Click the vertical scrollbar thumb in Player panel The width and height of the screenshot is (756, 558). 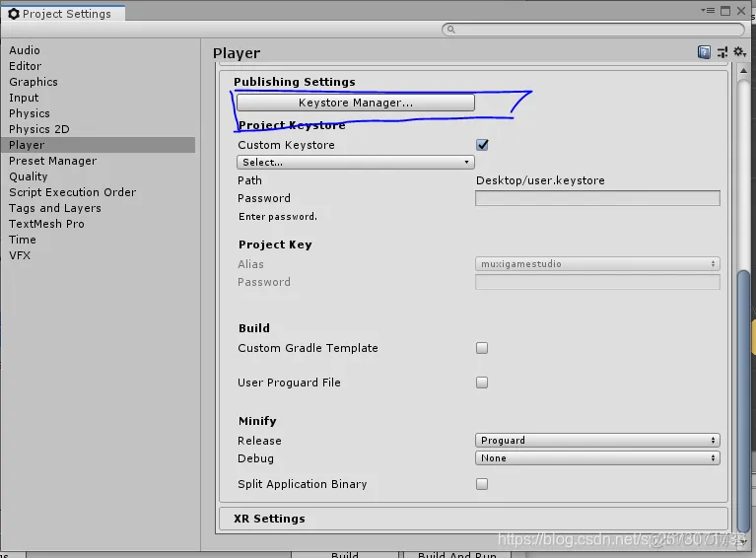click(744, 400)
